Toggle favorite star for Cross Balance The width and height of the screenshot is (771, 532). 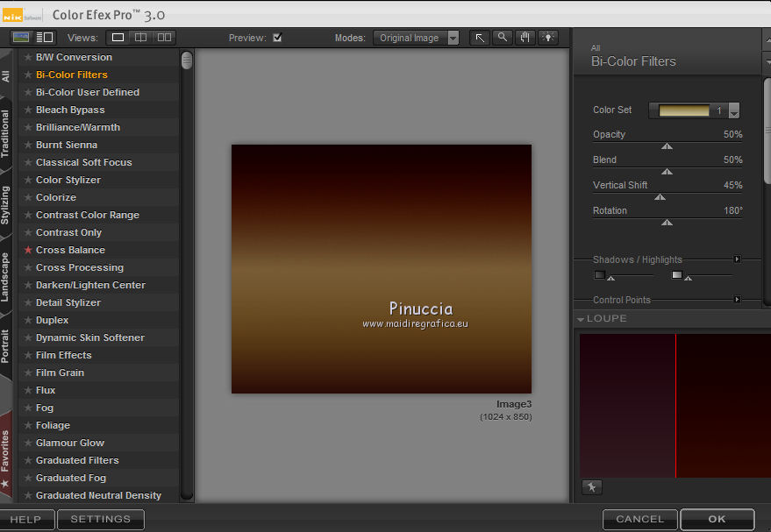click(28, 250)
